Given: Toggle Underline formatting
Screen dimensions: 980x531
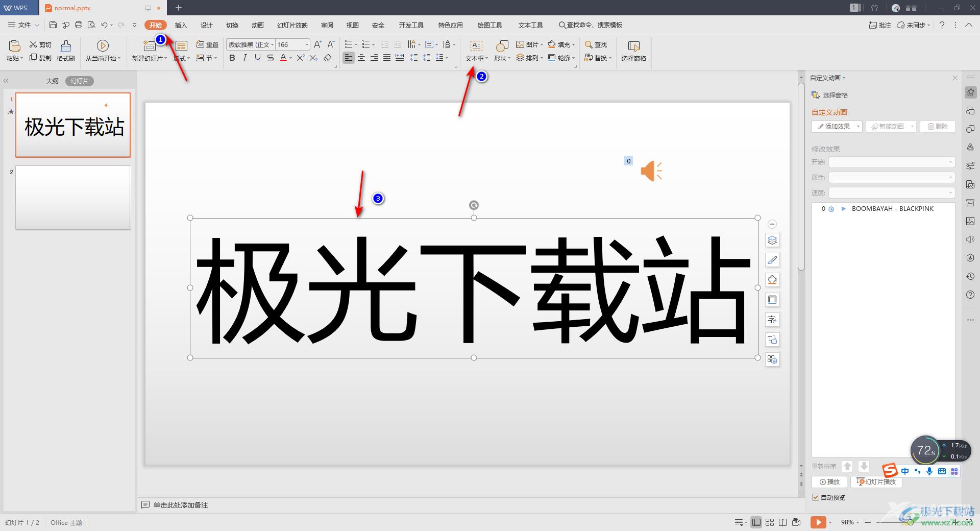Looking at the screenshot, I should coord(258,58).
